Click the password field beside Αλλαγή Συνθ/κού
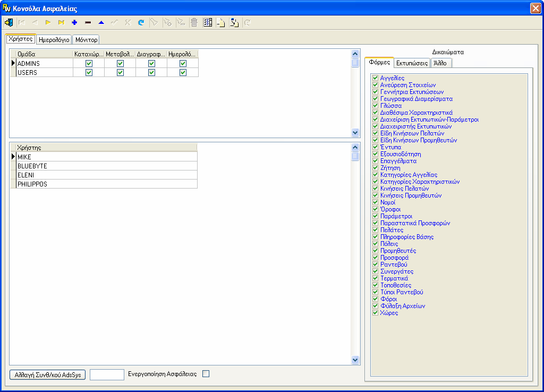The height and width of the screenshot is (392, 544). click(107, 374)
